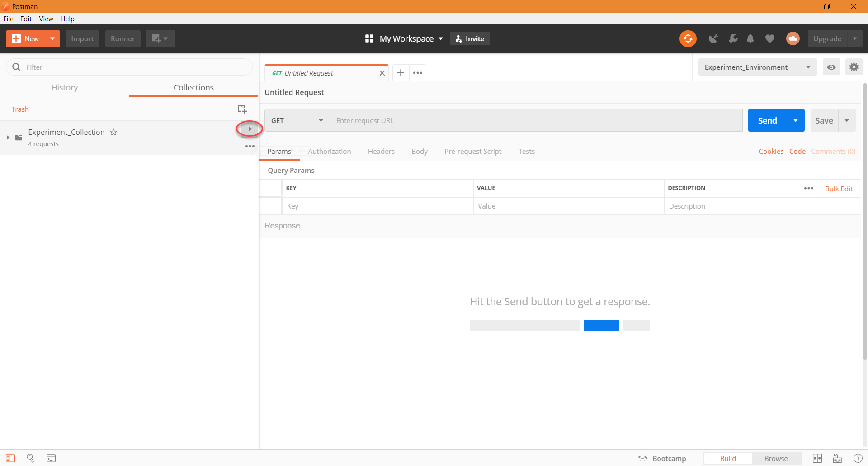Open the notifications bell

point(750,39)
